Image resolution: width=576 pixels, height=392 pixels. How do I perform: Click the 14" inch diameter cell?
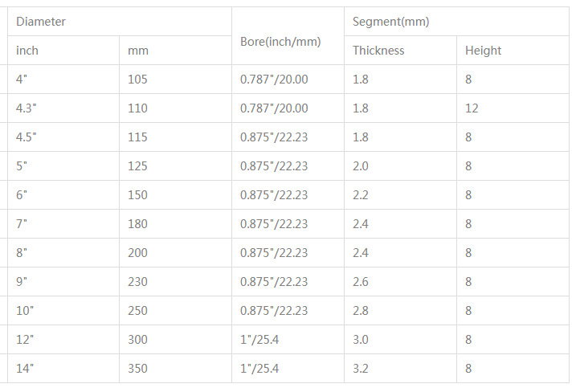click(25, 369)
